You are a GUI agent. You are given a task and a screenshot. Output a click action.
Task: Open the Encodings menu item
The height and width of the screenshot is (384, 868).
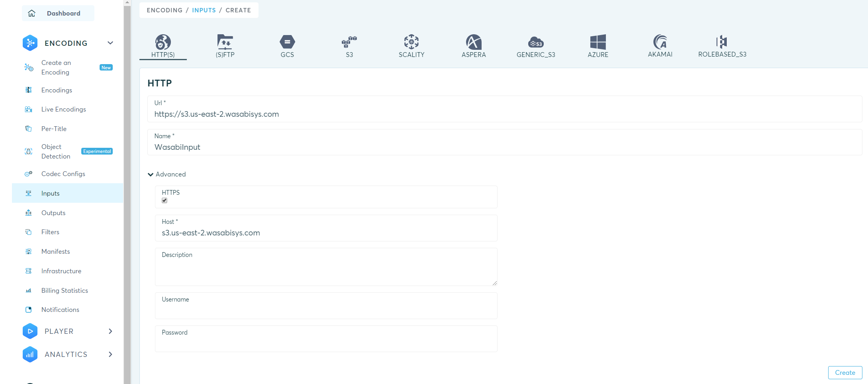[x=57, y=90]
